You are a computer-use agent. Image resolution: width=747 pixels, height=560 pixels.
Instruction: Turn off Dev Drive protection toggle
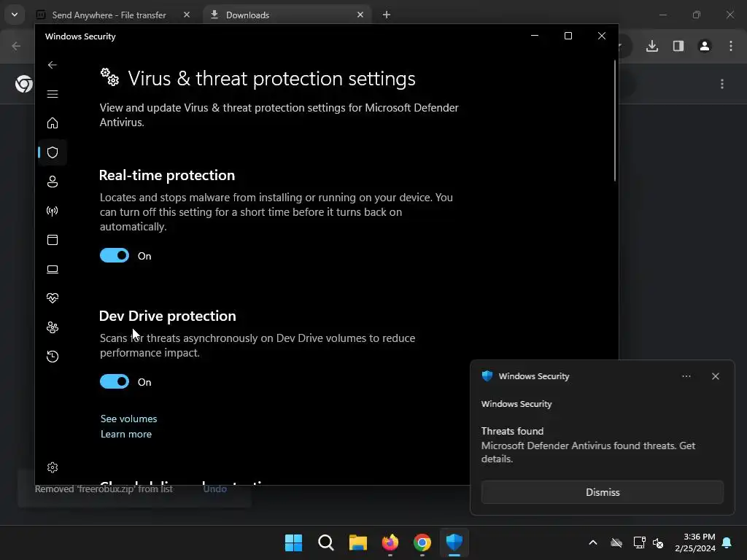coord(115,381)
